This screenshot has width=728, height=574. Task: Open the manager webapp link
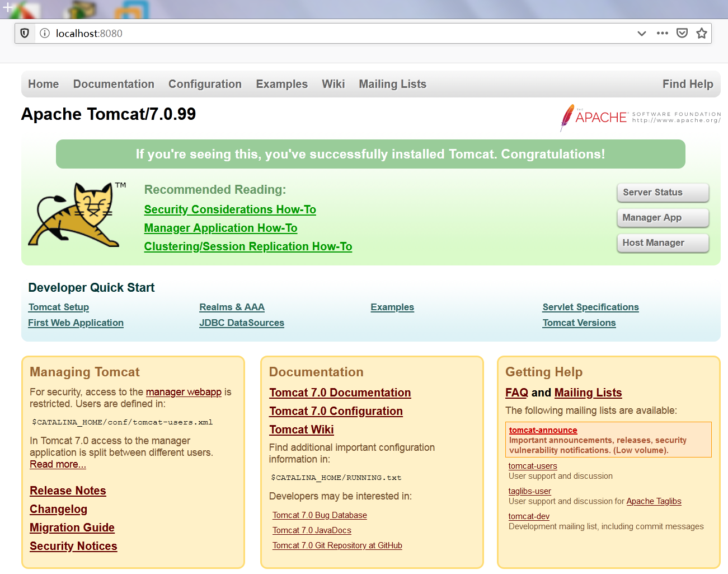pyautogui.click(x=184, y=392)
